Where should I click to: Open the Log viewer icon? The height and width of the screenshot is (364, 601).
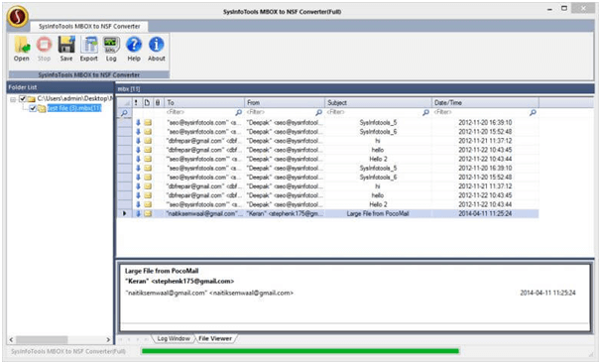(111, 45)
